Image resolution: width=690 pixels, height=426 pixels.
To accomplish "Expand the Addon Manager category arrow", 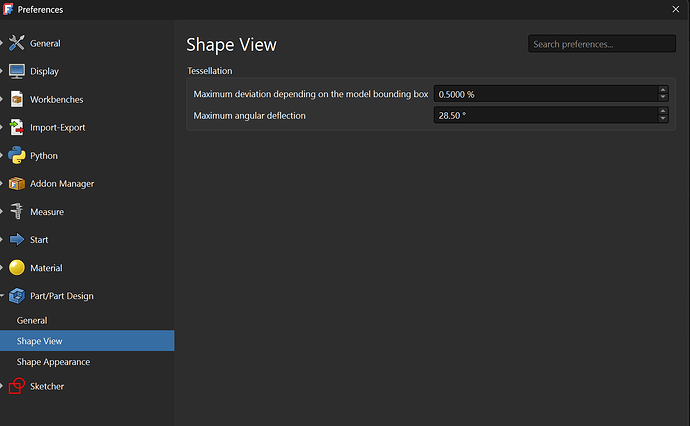I will click(x=2, y=184).
